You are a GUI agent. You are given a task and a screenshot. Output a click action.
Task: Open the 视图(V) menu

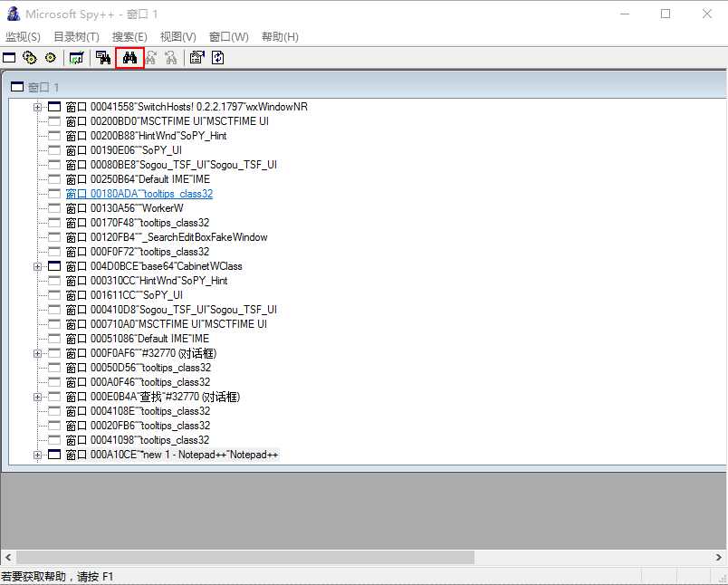178,37
